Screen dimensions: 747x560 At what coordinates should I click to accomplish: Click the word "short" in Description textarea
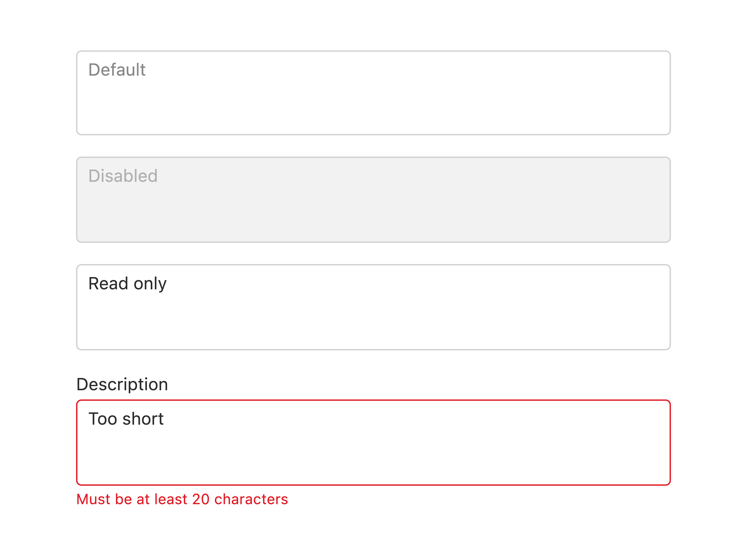pyautogui.click(x=143, y=419)
